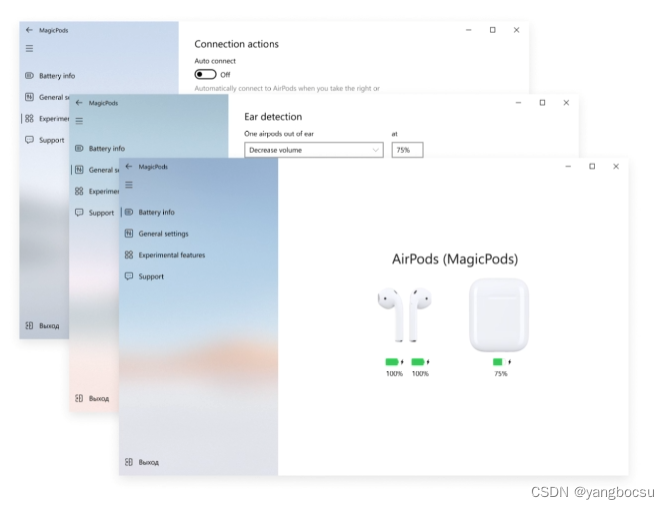Click Battery info icon in middle window
This screenshot has height=509, width=670.
(x=79, y=148)
